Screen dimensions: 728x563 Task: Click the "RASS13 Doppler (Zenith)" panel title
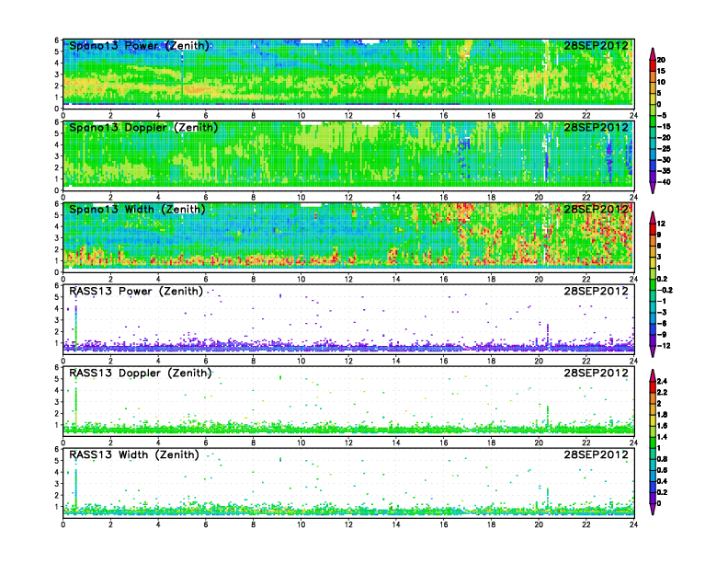pos(141,373)
